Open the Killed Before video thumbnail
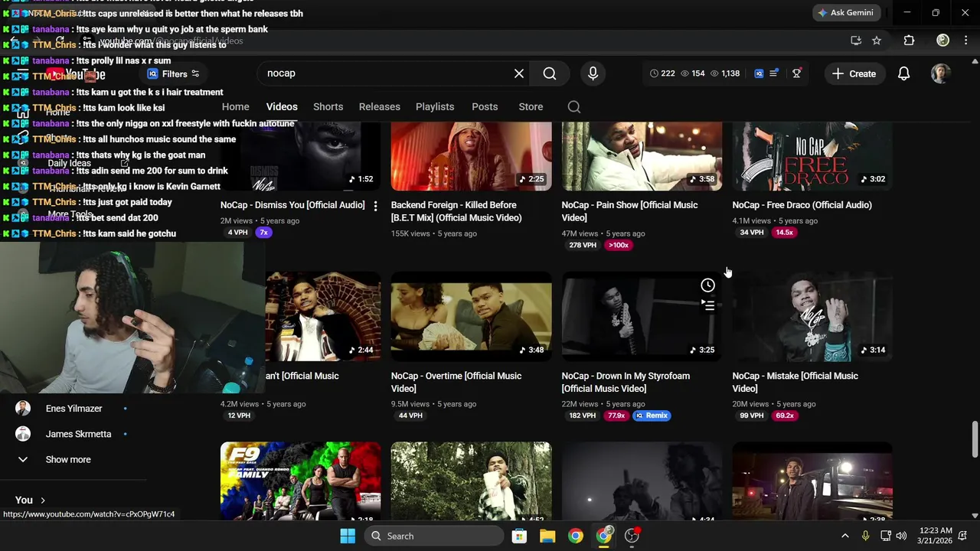980x551 pixels. click(471, 156)
